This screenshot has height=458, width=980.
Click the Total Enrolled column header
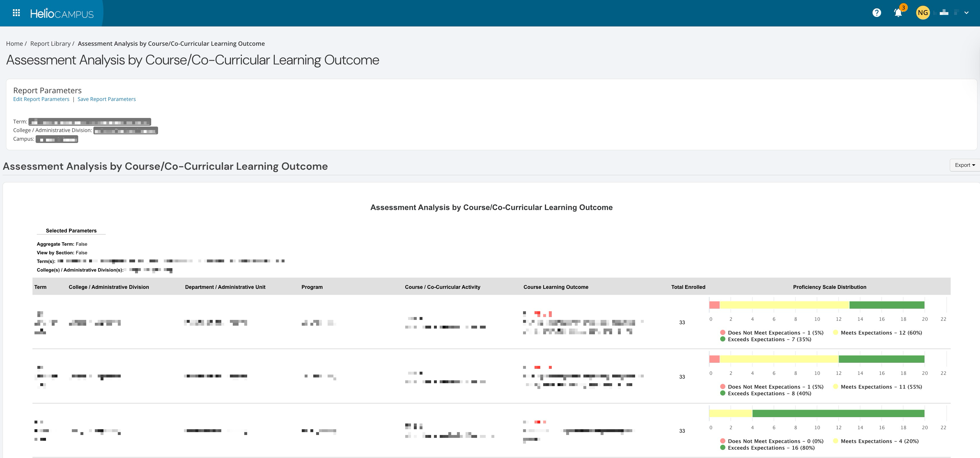click(x=688, y=287)
